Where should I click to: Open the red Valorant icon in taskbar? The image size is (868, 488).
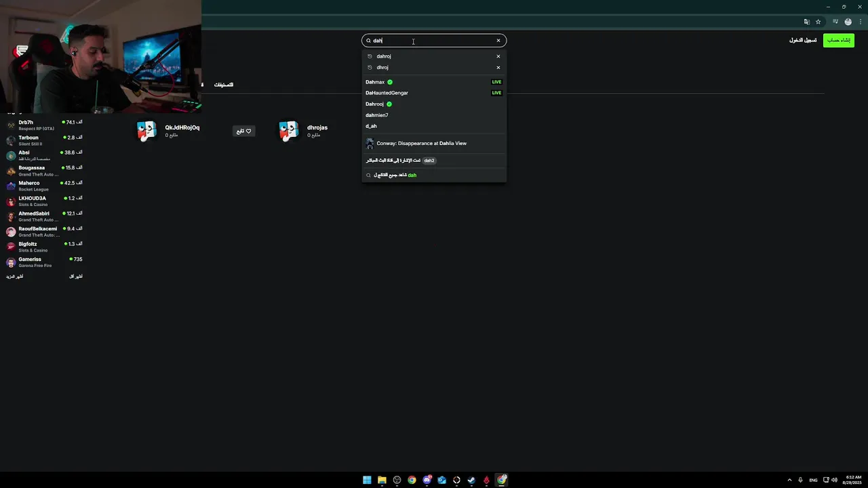(486, 480)
